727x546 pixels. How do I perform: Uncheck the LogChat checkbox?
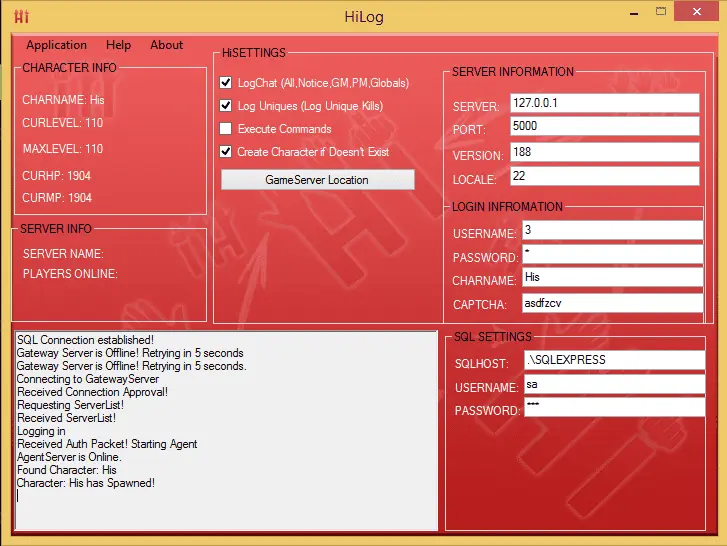point(226,83)
